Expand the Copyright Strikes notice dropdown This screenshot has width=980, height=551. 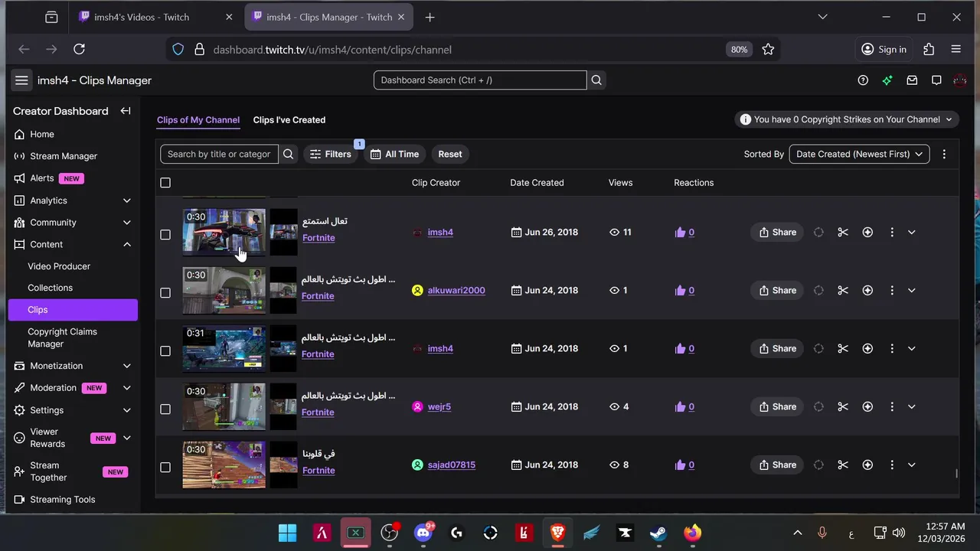[847, 119]
